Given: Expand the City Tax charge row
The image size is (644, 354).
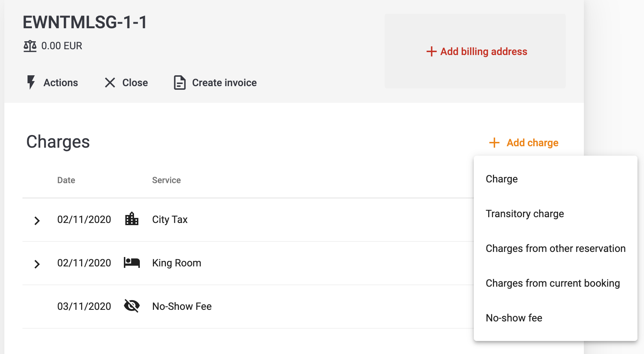Looking at the screenshot, I should tap(37, 220).
